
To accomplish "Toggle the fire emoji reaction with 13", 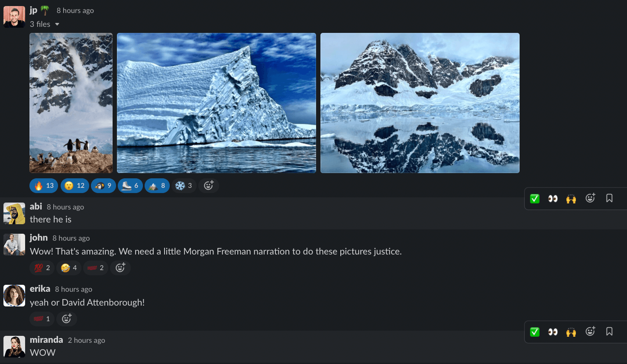I will click(x=44, y=186).
